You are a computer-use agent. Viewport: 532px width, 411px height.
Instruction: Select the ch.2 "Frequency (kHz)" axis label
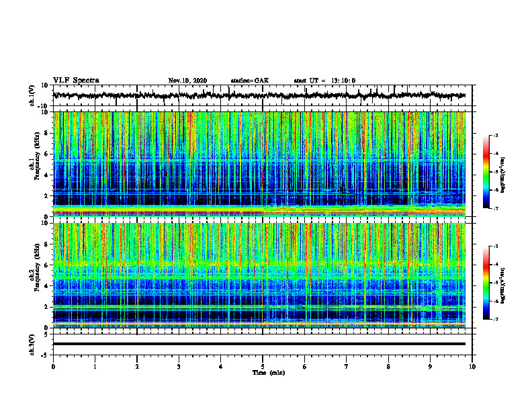tap(37, 267)
